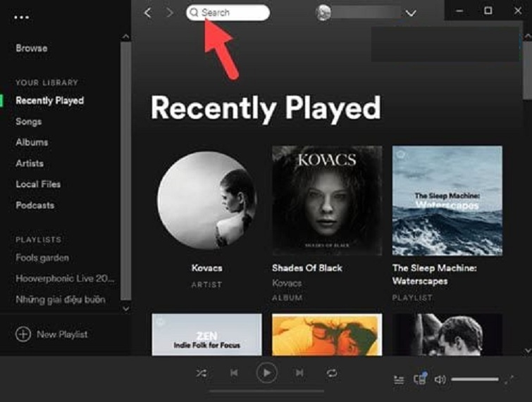This screenshot has width=532, height=402.
Task: Adjust the volume slider
Action: click(x=474, y=379)
